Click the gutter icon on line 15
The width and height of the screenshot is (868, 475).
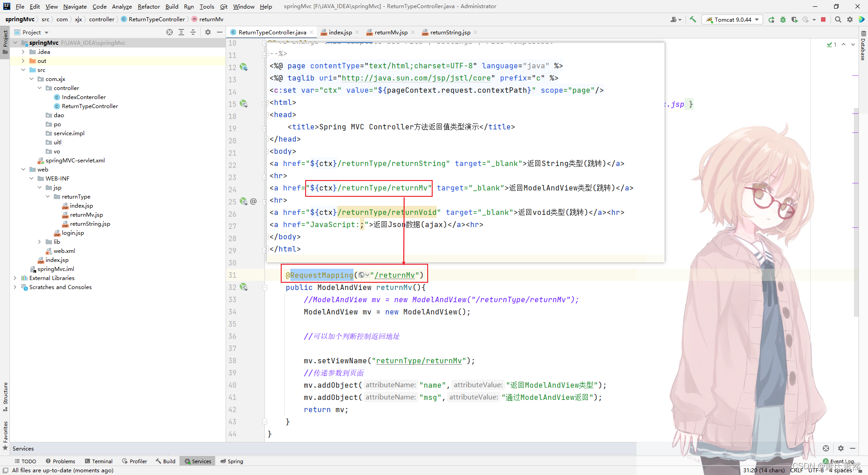click(x=244, y=104)
